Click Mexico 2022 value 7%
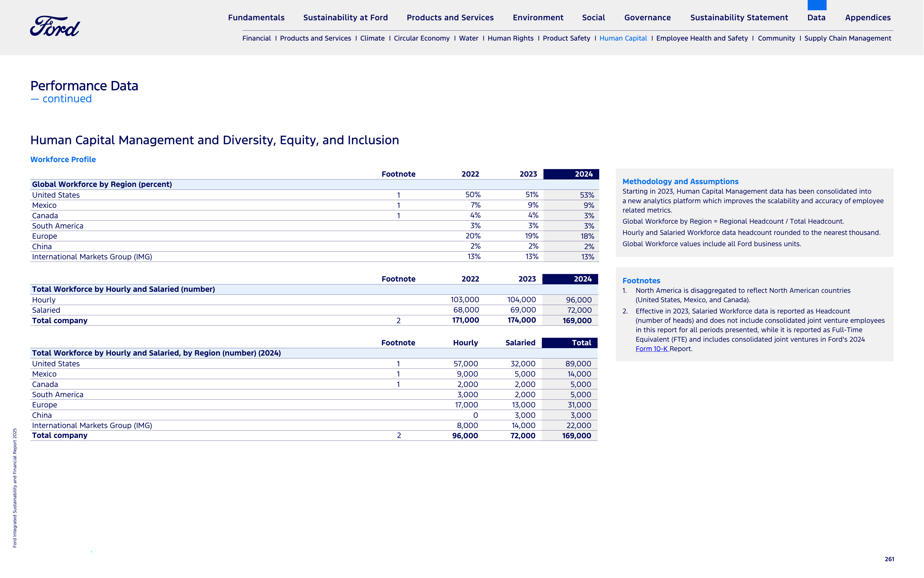 (475, 205)
